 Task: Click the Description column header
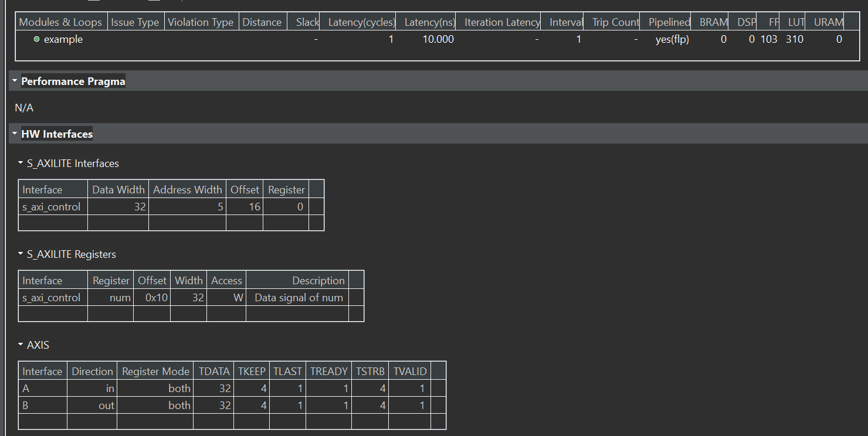[297, 280]
